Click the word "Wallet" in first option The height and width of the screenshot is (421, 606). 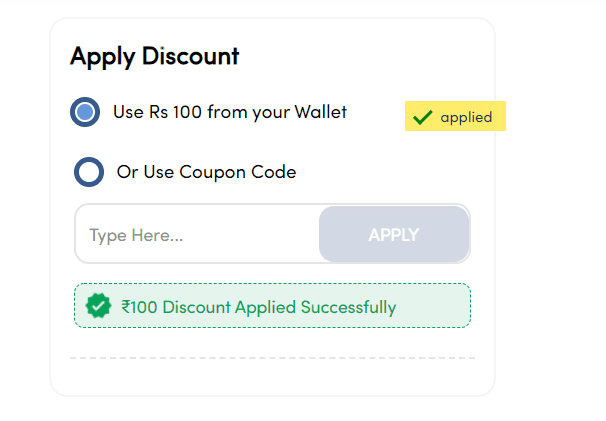pos(320,112)
